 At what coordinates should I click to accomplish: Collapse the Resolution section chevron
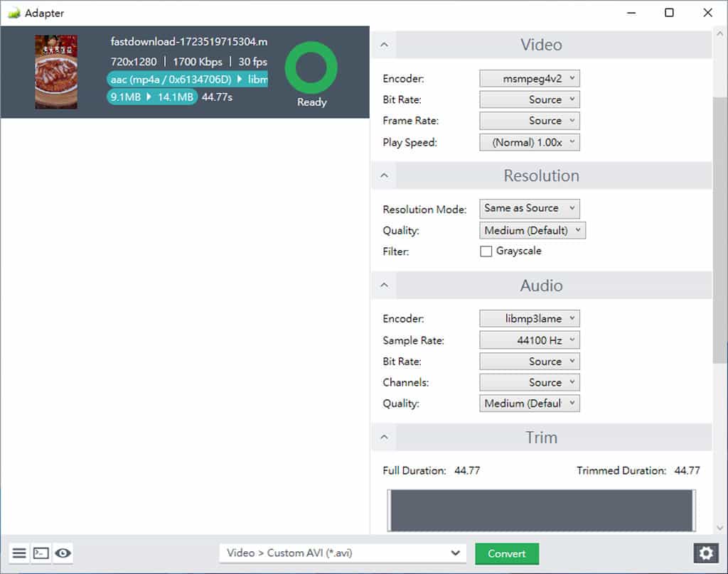click(x=384, y=175)
